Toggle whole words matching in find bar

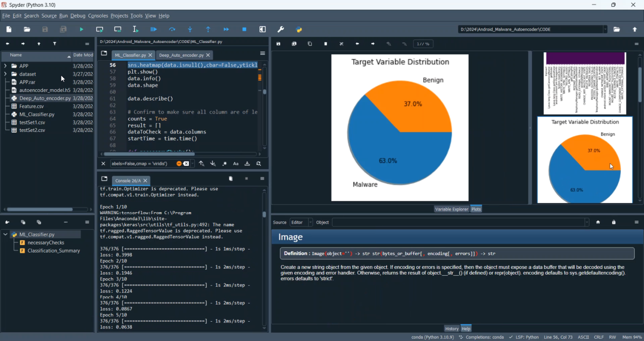pyautogui.click(x=247, y=164)
